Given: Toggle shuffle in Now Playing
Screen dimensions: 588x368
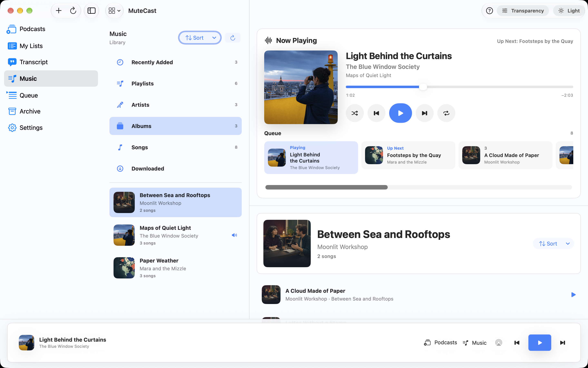Looking at the screenshot, I should 354,113.
